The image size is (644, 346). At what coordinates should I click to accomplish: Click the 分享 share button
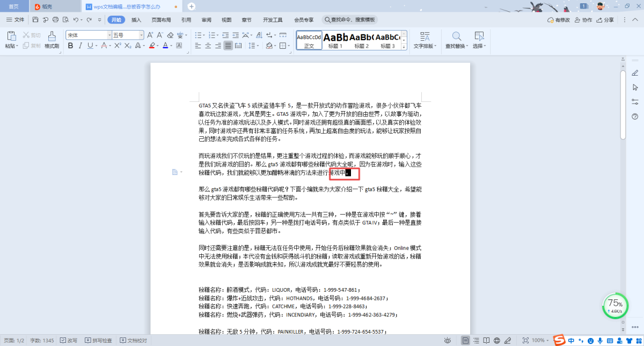click(x=605, y=20)
